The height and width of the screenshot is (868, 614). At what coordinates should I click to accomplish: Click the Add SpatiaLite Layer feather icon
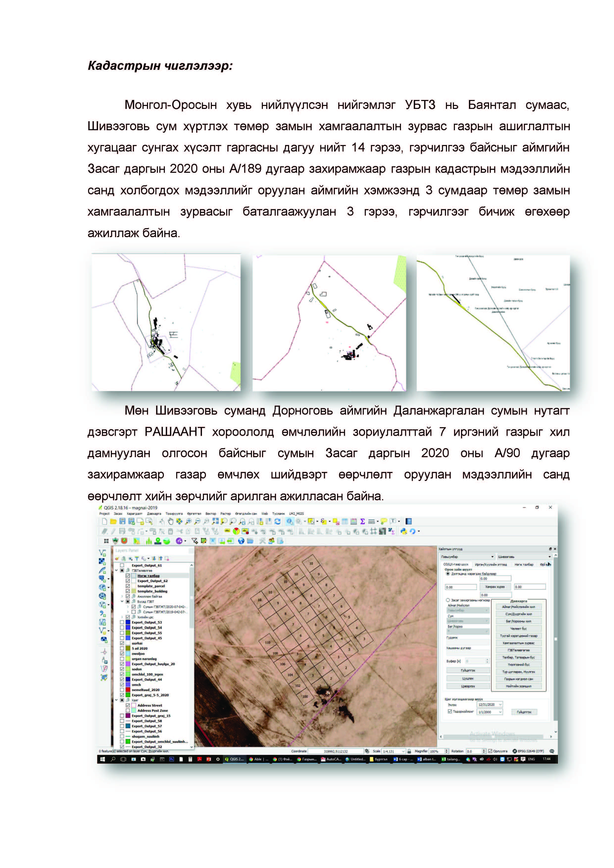coord(102,570)
